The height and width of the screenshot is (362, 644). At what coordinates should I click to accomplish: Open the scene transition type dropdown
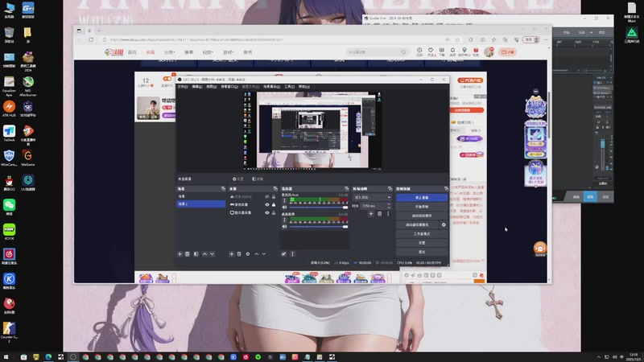pos(372,197)
